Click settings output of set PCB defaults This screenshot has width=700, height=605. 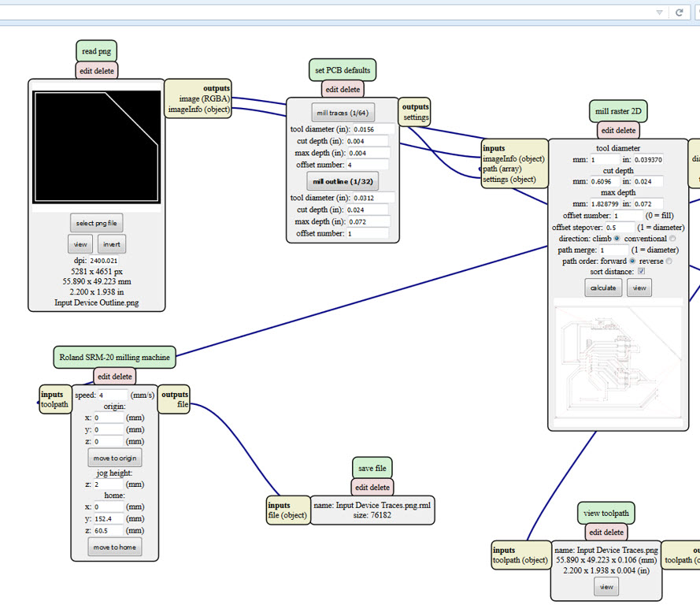[416, 117]
